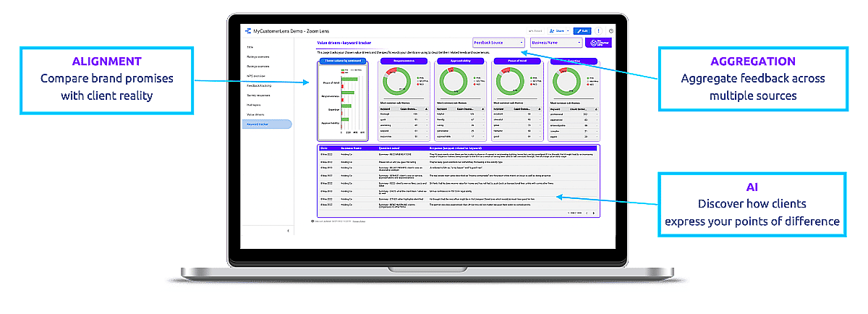Go to next page of response table
868x314 pixels.
[595, 213]
